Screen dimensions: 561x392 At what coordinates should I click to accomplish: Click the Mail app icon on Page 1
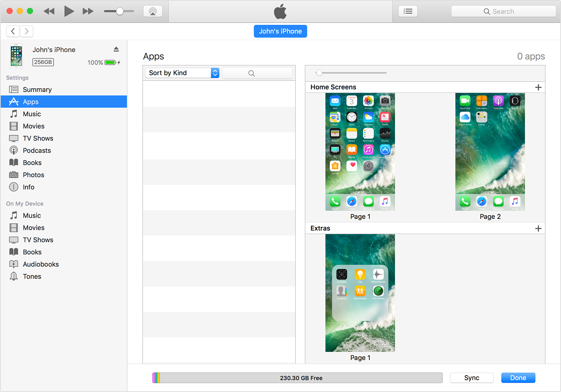click(335, 101)
